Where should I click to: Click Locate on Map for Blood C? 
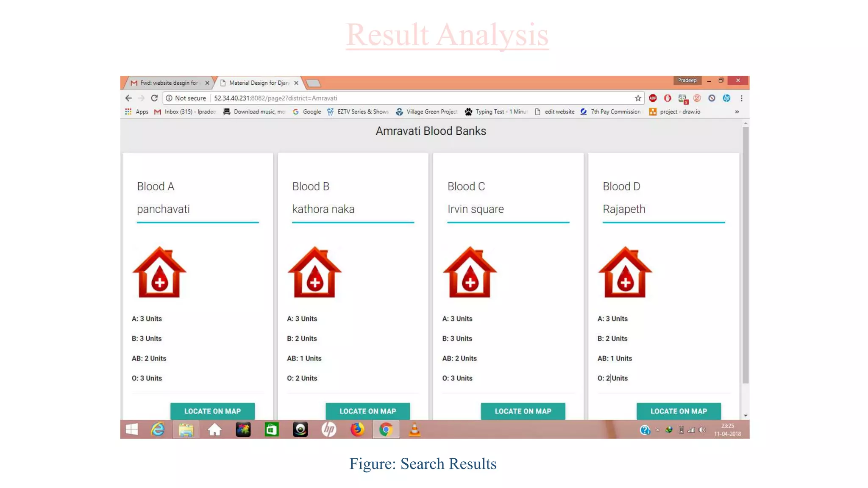(x=523, y=411)
